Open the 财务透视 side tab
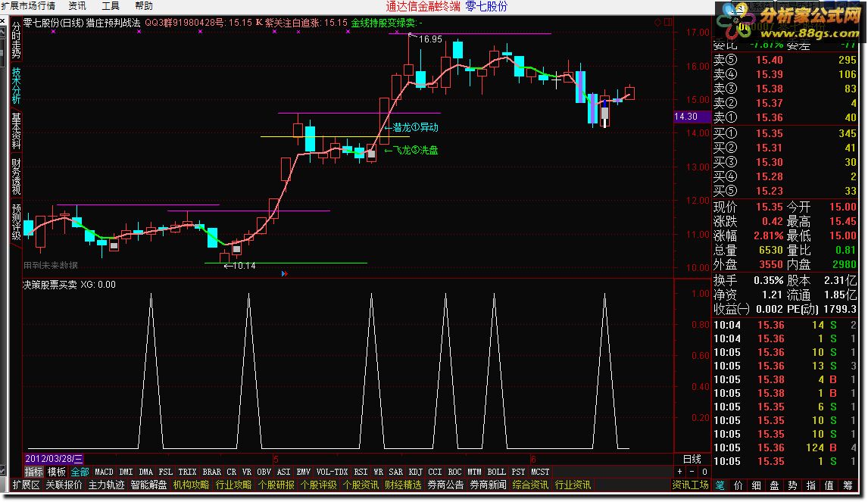Viewport: 868px width, 502px height. pyautogui.click(x=16, y=176)
